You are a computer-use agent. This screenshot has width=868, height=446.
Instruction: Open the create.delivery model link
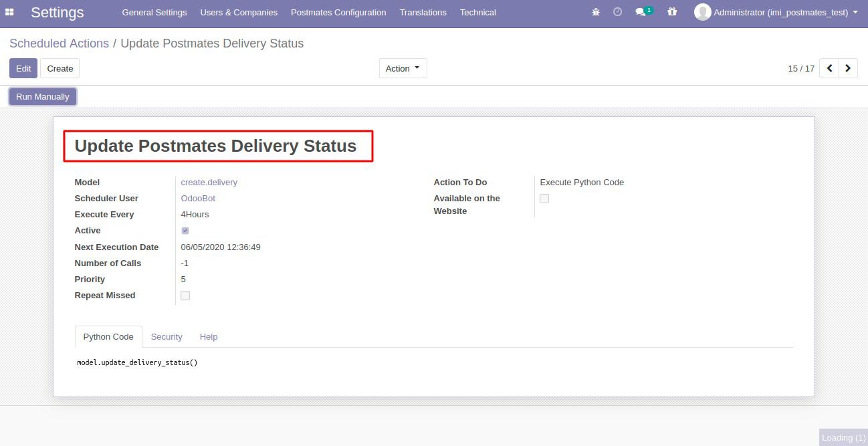pos(209,183)
